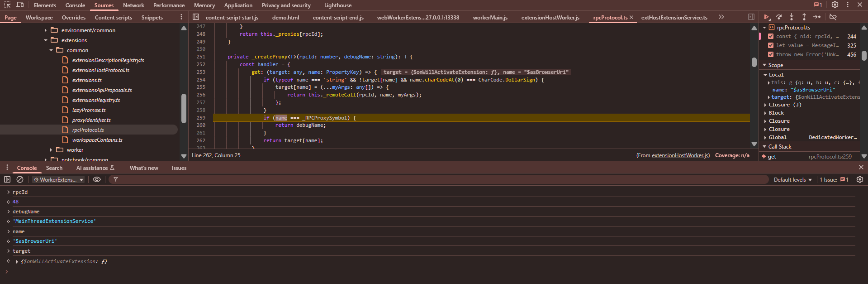Show the console sidebar
Viewport: 868px width, 284px height.
click(x=7, y=179)
